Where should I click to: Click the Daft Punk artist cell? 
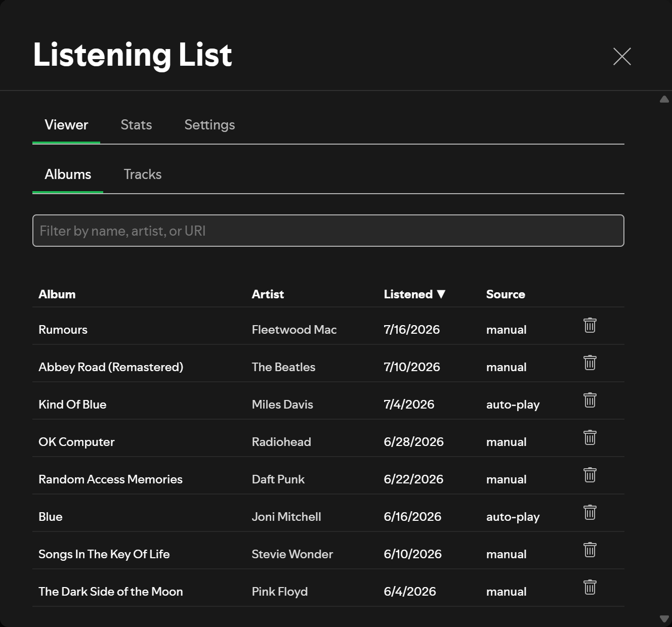point(278,479)
